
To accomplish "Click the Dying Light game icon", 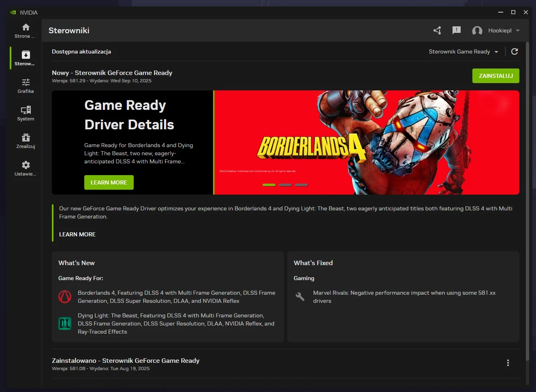I will (65, 323).
